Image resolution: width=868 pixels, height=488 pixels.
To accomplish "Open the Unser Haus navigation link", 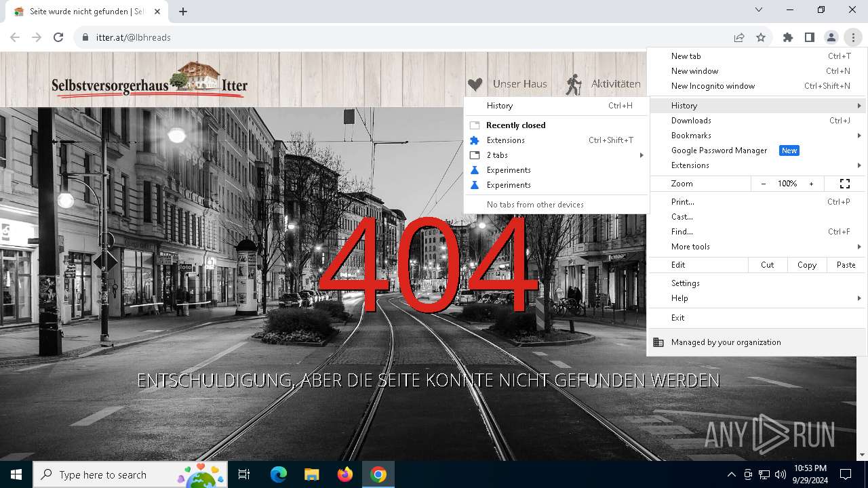I will point(520,84).
